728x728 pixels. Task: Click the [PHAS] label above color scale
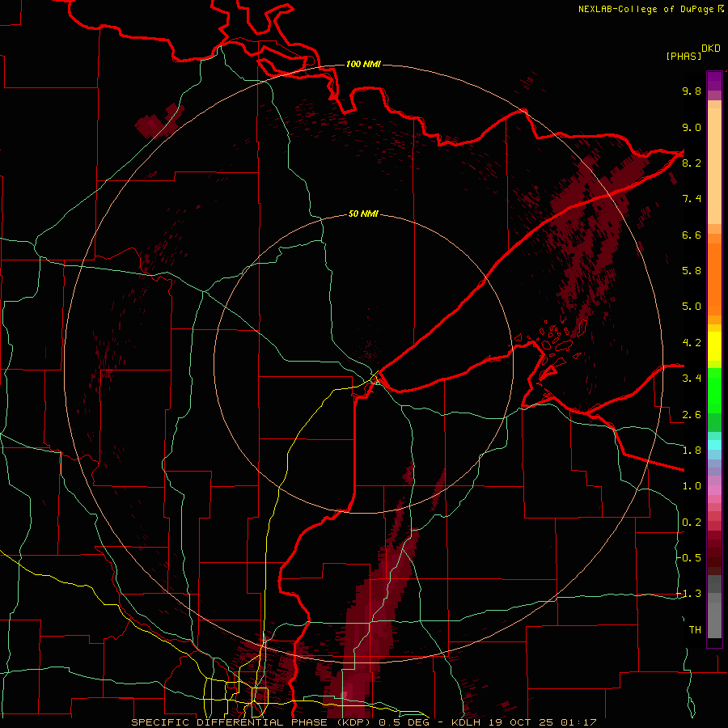(684, 56)
